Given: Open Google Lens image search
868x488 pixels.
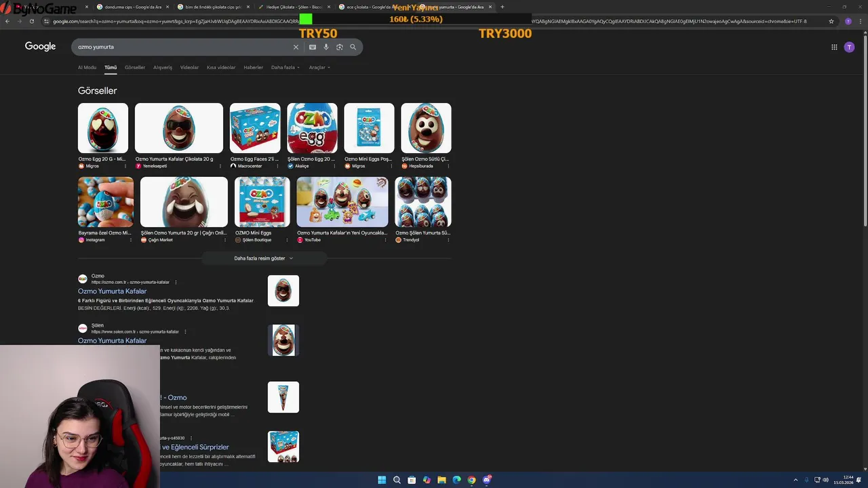Looking at the screenshot, I should tap(340, 47).
